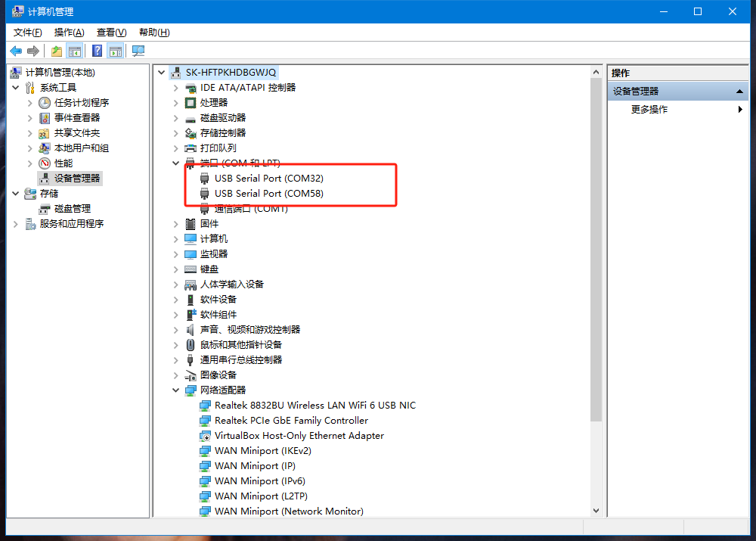
Task: Collapse the 网络适配器 category
Action: click(176, 390)
